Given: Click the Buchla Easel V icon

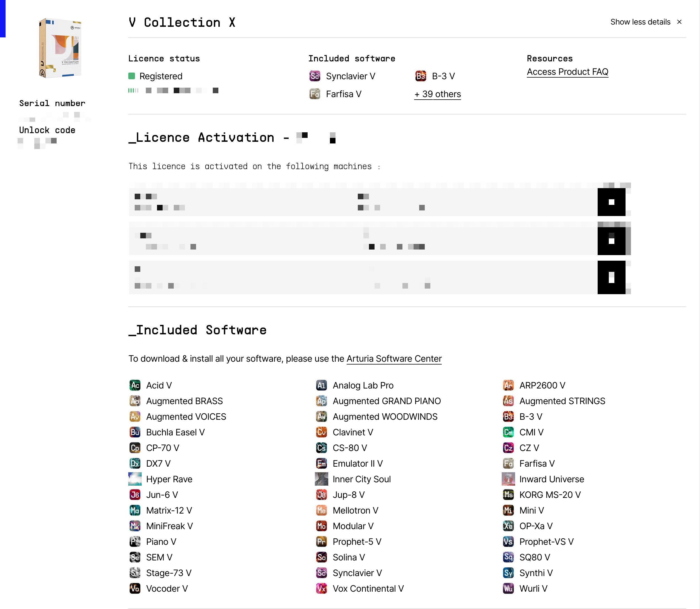Looking at the screenshot, I should (135, 432).
